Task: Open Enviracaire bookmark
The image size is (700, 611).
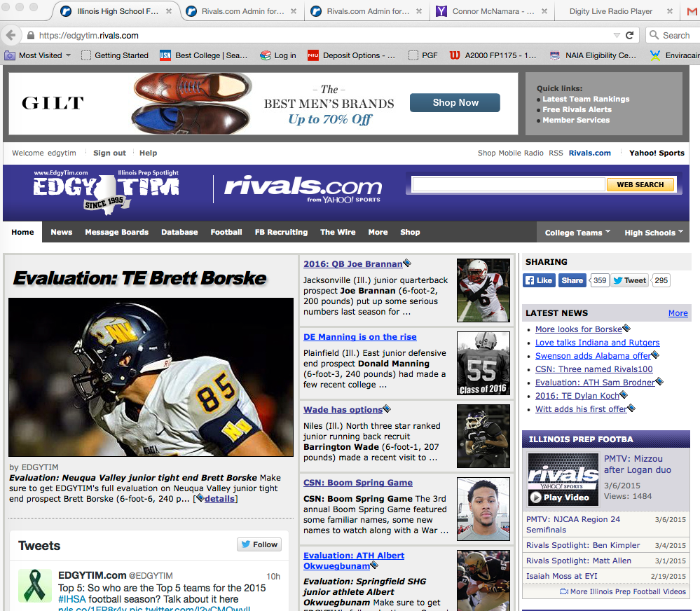Action: (675, 55)
